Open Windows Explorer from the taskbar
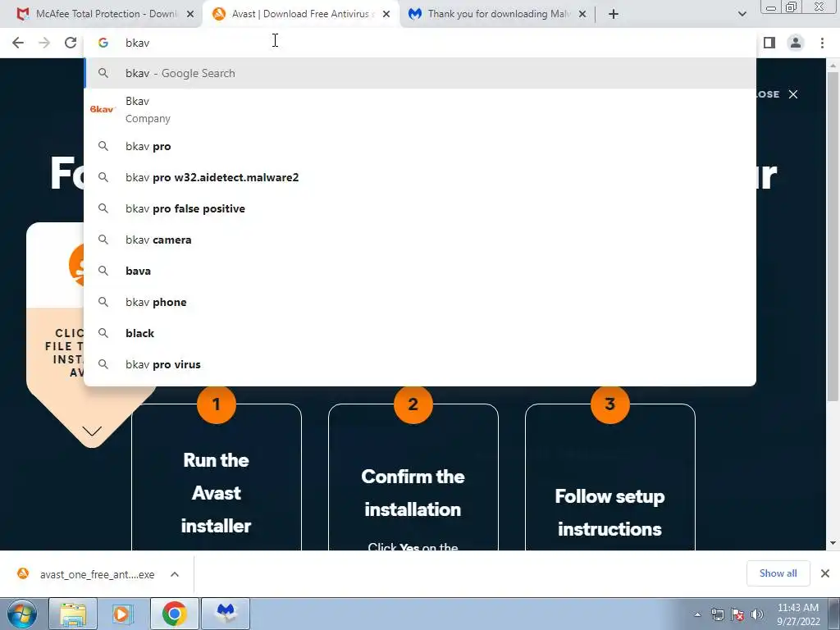The image size is (840, 630). click(73, 614)
